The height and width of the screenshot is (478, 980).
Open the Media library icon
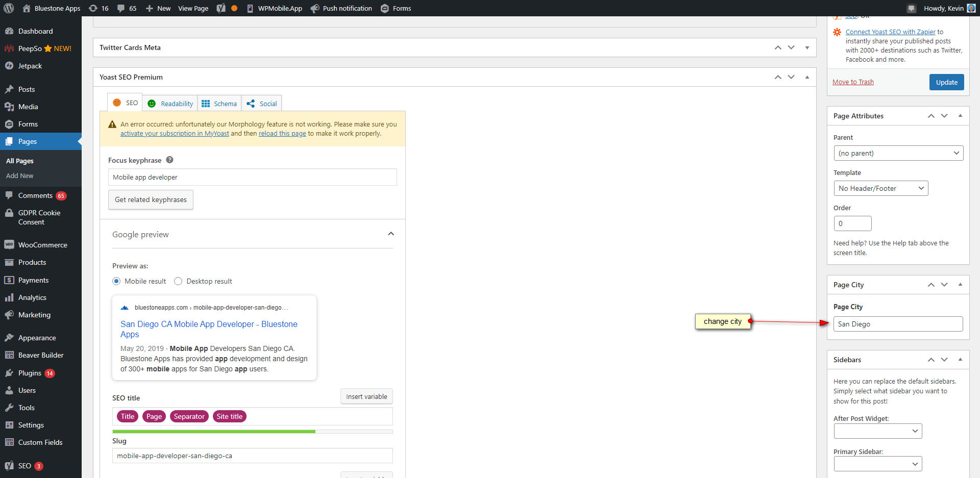pyautogui.click(x=9, y=107)
